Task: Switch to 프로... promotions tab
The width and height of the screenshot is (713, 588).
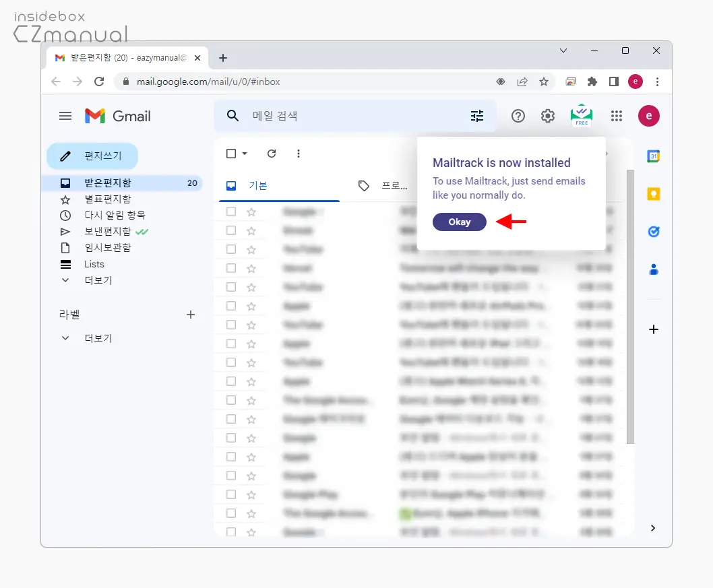Action: (x=382, y=185)
